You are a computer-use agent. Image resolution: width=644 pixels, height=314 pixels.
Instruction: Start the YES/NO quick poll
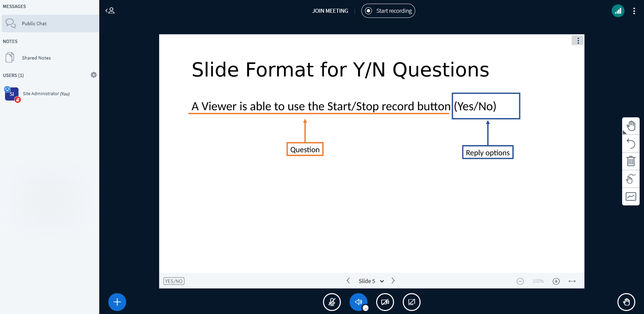tap(174, 281)
